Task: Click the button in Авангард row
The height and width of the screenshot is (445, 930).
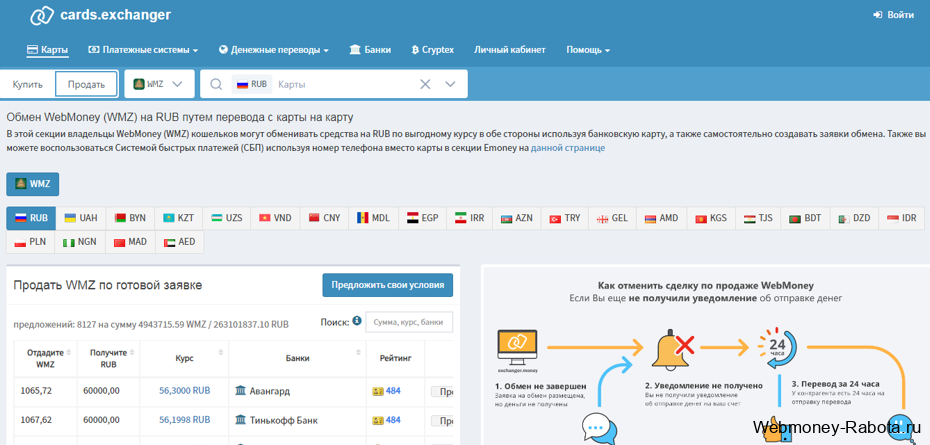Action: coord(442,392)
